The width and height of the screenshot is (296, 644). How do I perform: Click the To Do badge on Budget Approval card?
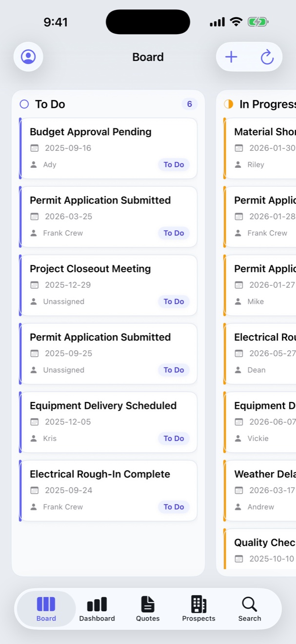[174, 165]
